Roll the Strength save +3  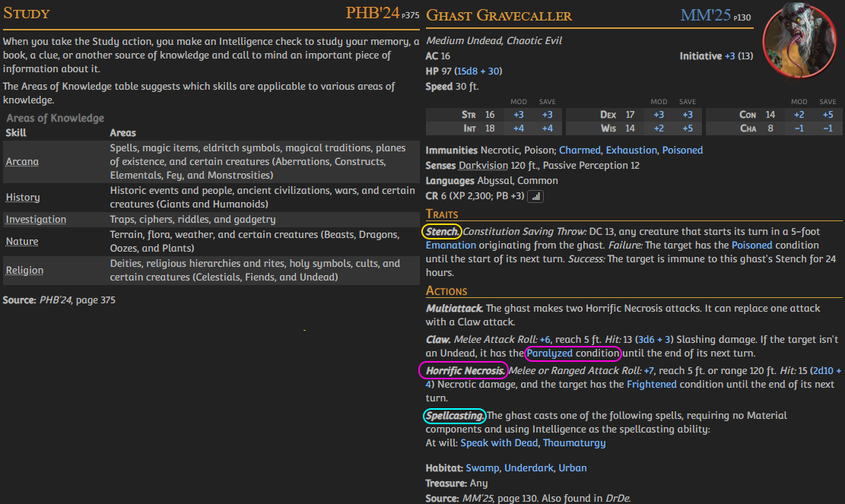[x=547, y=115]
